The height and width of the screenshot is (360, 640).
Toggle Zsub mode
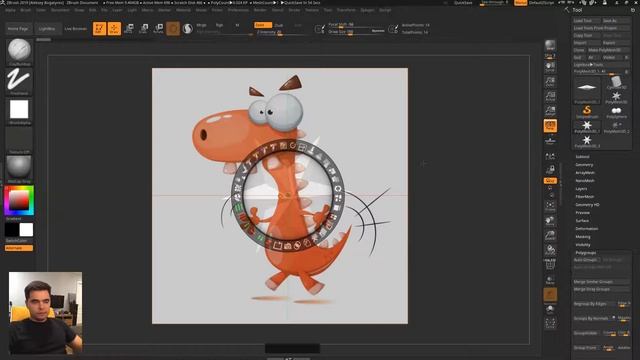(x=279, y=25)
